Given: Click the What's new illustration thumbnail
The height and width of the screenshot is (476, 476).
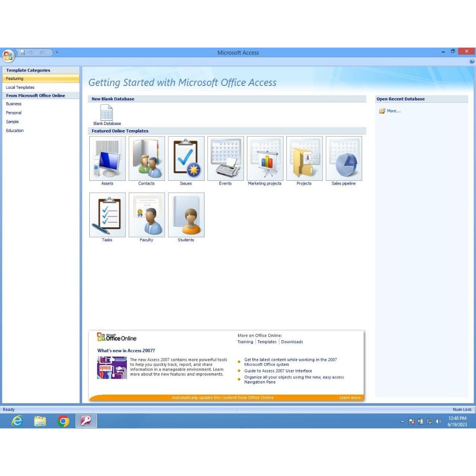Looking at the screenshot, I should (112, 368).
